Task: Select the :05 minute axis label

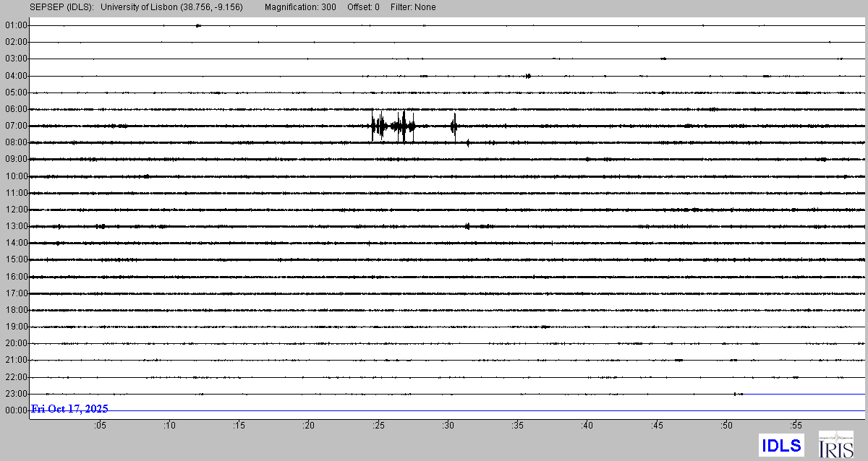Action: [x=99, y=426]
